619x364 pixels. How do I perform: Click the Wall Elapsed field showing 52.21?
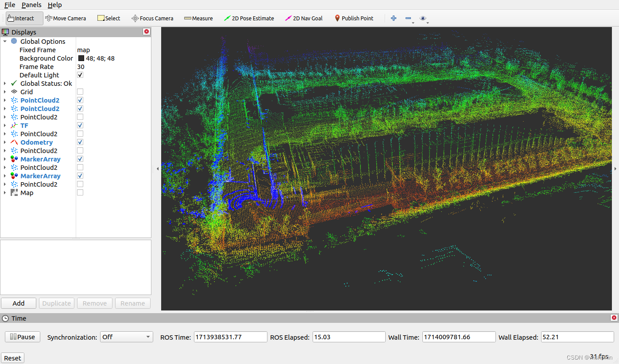tap(577, 337)
